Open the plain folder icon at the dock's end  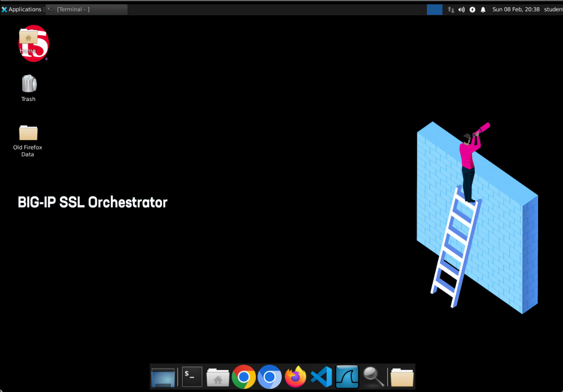(x=402, y=377)
